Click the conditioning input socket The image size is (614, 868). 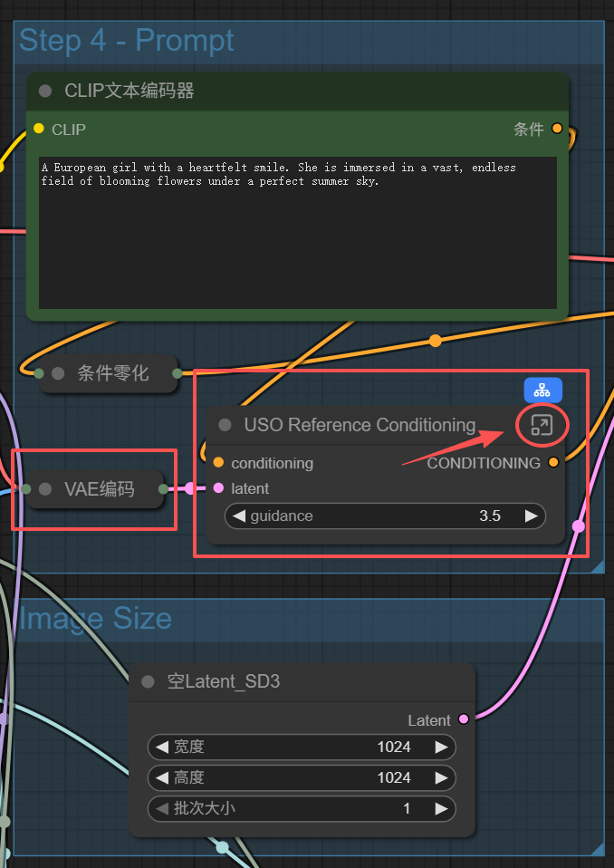tap(218, 462)
